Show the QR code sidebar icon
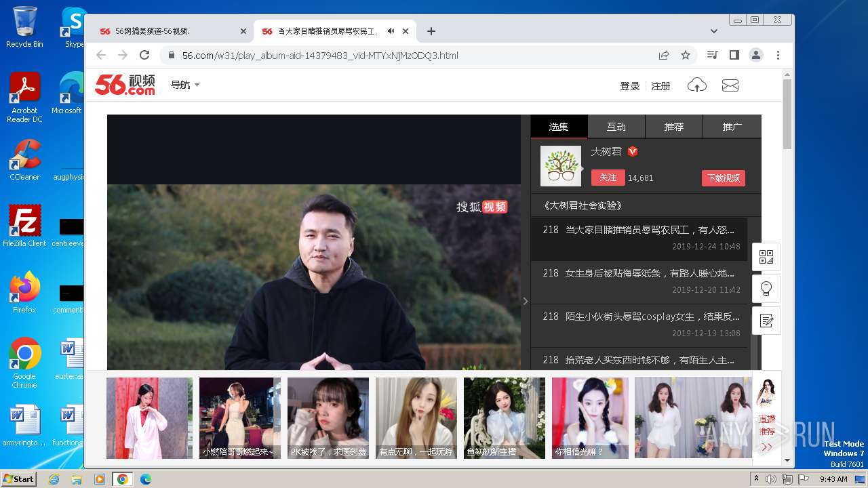 (x=766, y=257)
